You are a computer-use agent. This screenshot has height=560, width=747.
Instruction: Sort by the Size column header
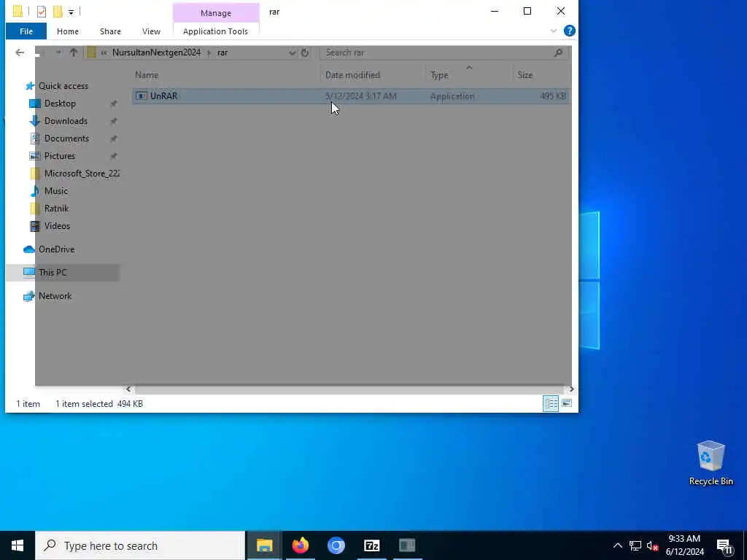[542, 75]
